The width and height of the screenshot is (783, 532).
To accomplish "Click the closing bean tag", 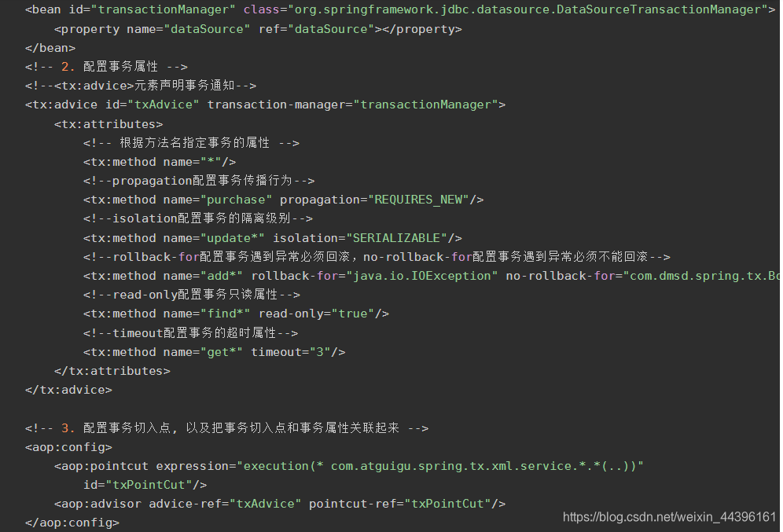I will 50,48.
